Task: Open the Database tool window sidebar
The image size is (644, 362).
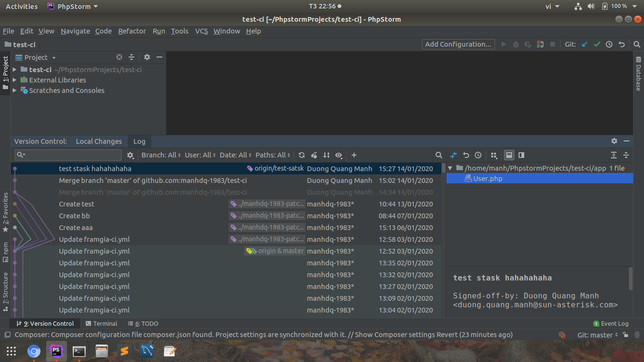Action: point(638,74)
